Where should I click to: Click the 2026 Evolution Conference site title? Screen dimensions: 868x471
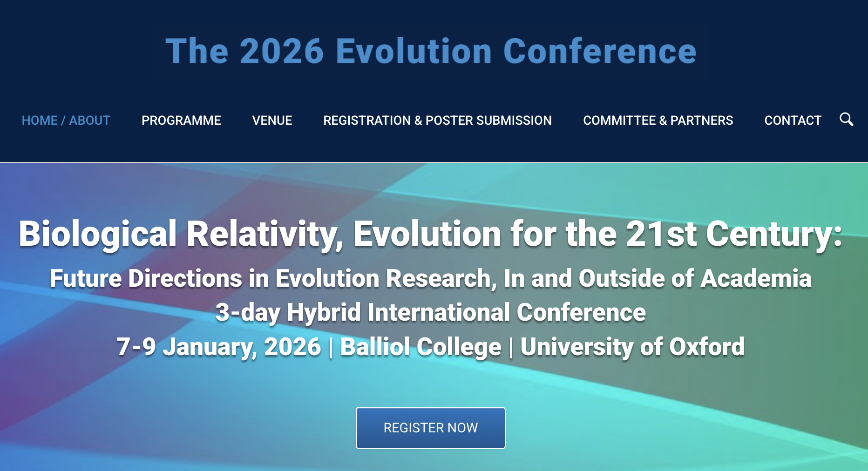click(x=431, y=51)
